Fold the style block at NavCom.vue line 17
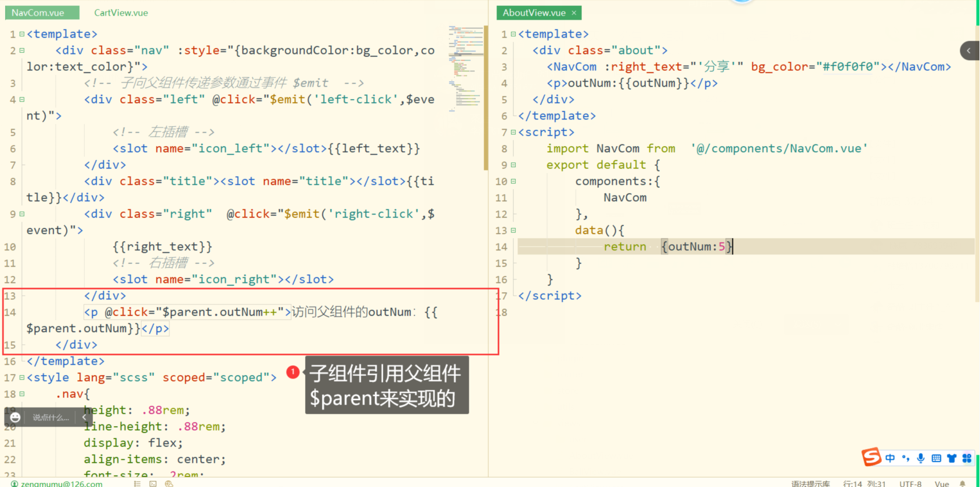 [22, 377]
